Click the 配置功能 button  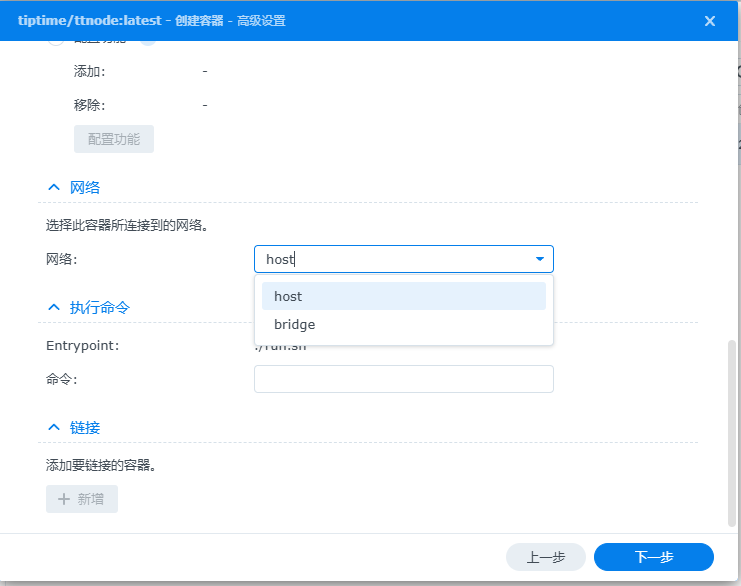click(x=114, y=139)
